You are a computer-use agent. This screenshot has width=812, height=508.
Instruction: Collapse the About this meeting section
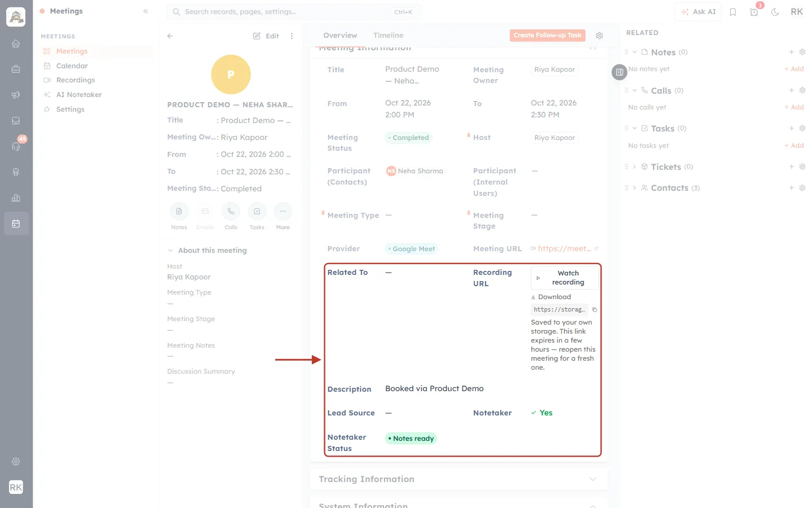(170, 251)
